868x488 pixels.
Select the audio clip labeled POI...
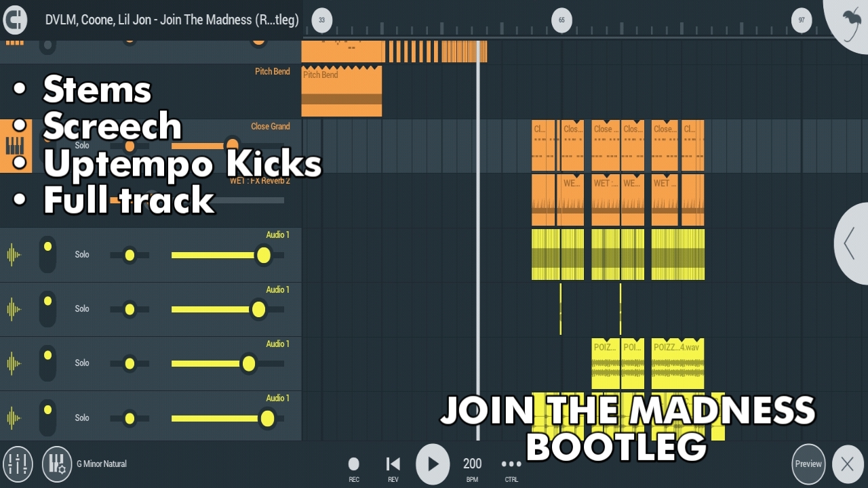coord(633,364)
